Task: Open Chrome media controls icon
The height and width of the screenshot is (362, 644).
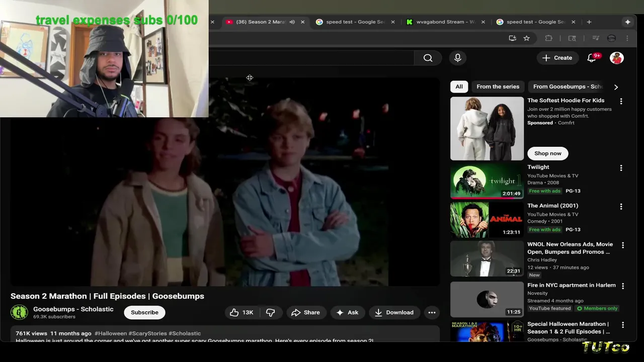Action: 596,38
